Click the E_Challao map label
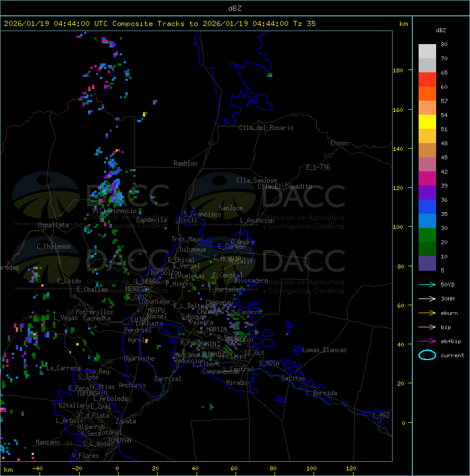 92,289
